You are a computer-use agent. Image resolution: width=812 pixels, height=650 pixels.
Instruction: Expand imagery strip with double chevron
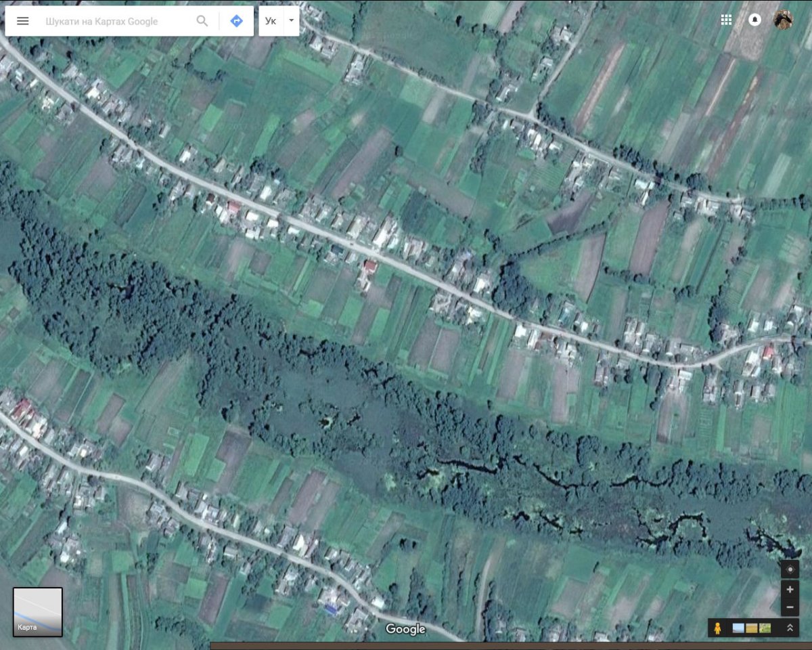(790, 628)
